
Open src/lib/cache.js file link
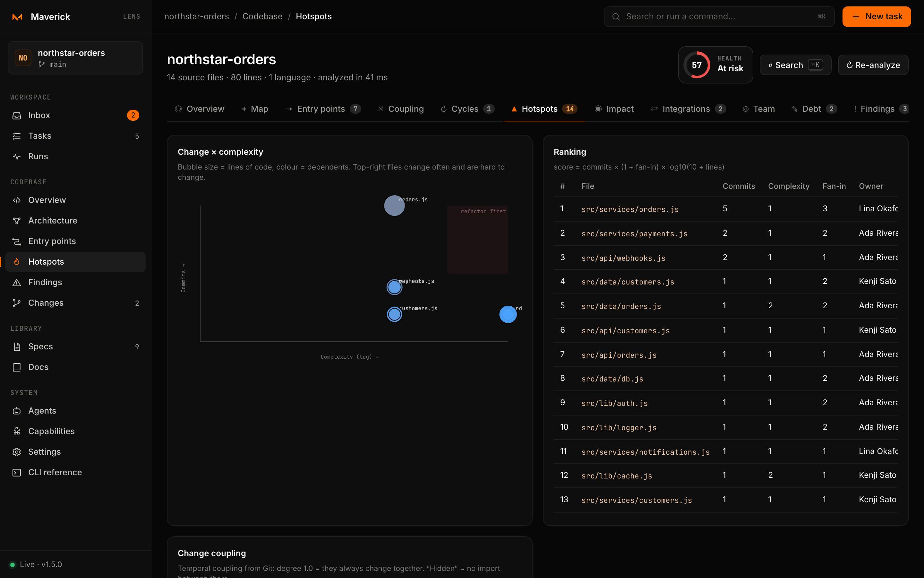[617, 476]
